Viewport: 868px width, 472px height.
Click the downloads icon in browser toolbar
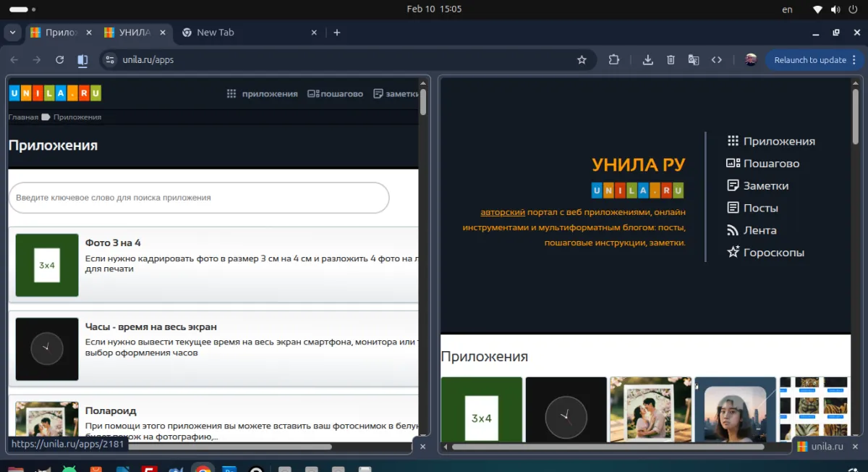click(647, 59)
